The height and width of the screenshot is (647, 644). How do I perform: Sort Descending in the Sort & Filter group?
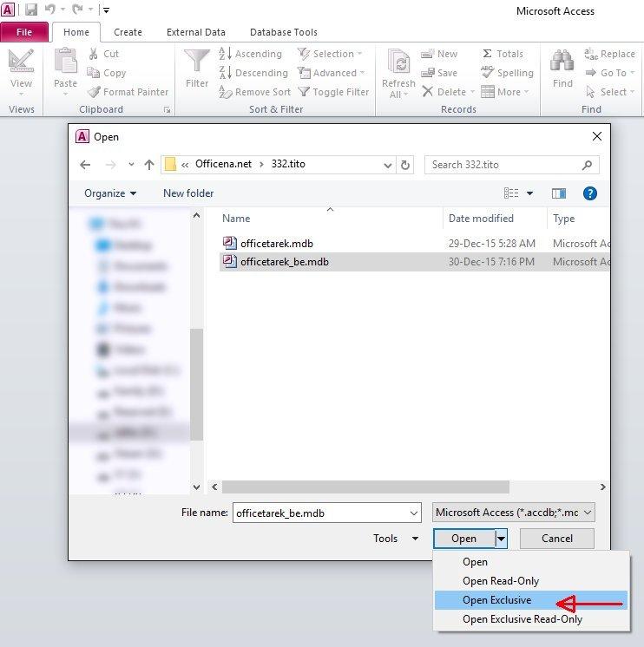(253, 73)
